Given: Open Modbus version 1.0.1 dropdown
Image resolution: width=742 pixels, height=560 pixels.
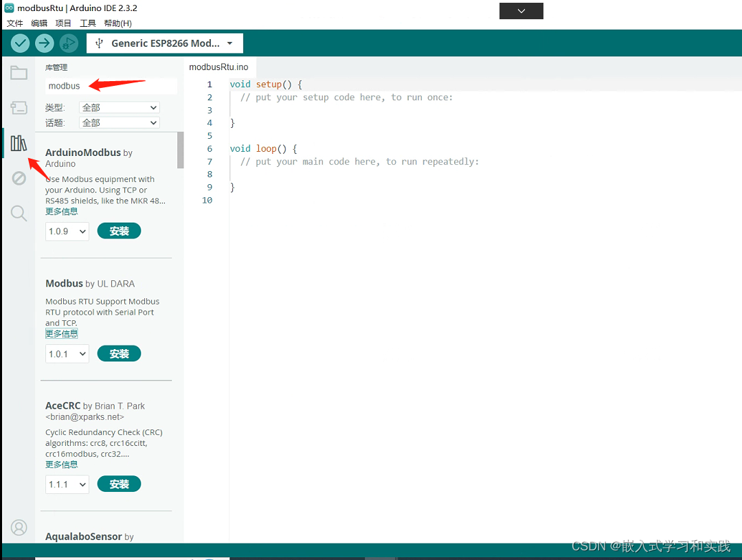Looking at the screenshot, I should 67,354.
